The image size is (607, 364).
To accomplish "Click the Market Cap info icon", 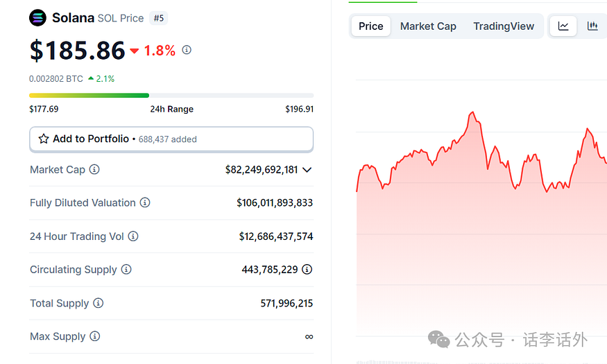I will [94, 170].
